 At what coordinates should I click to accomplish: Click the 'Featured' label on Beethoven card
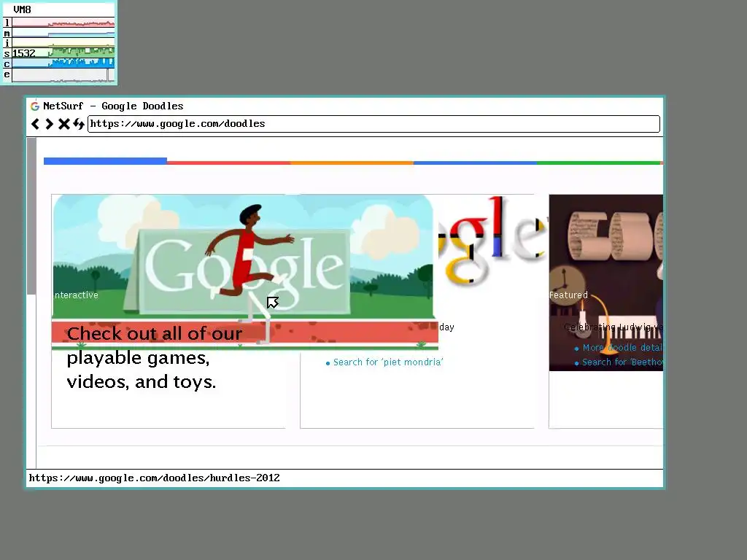(568, 295)
